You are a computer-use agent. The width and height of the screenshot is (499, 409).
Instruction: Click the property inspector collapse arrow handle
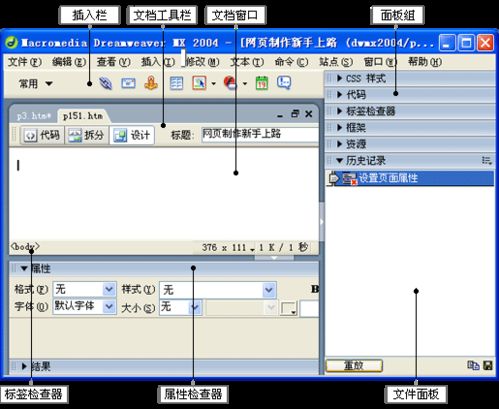(x=274, y=258)
